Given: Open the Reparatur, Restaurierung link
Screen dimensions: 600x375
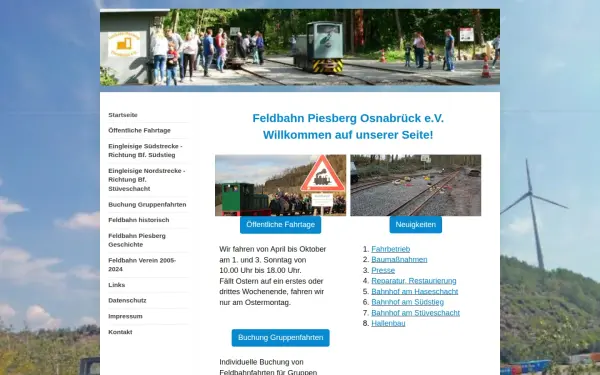Looking at the screenshot, I should coord(414,281).
